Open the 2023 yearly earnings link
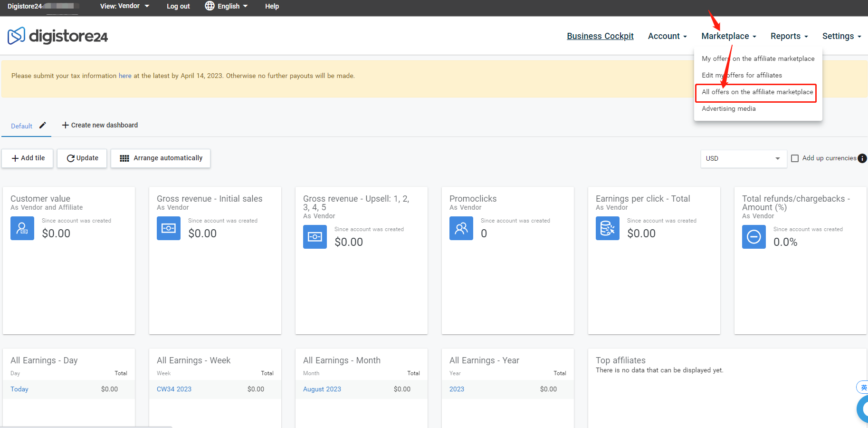Viewport: 868px width, 428px height. point(457,389)
